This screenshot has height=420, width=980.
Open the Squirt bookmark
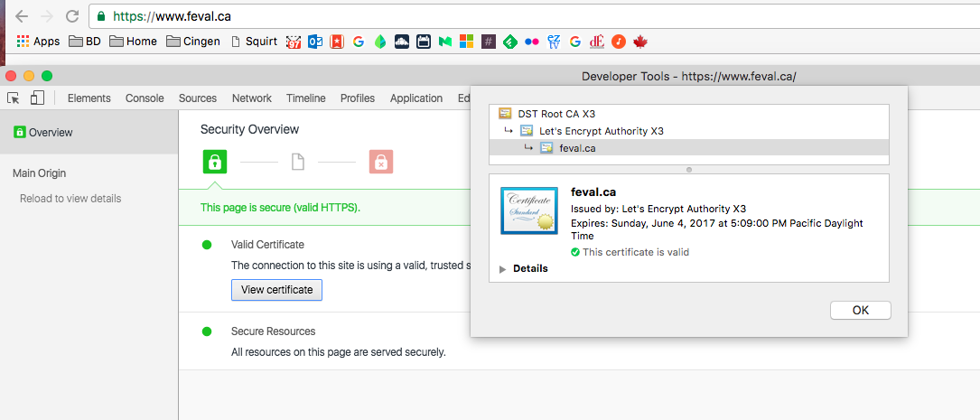pyautogui.click(x=255, y=42)
